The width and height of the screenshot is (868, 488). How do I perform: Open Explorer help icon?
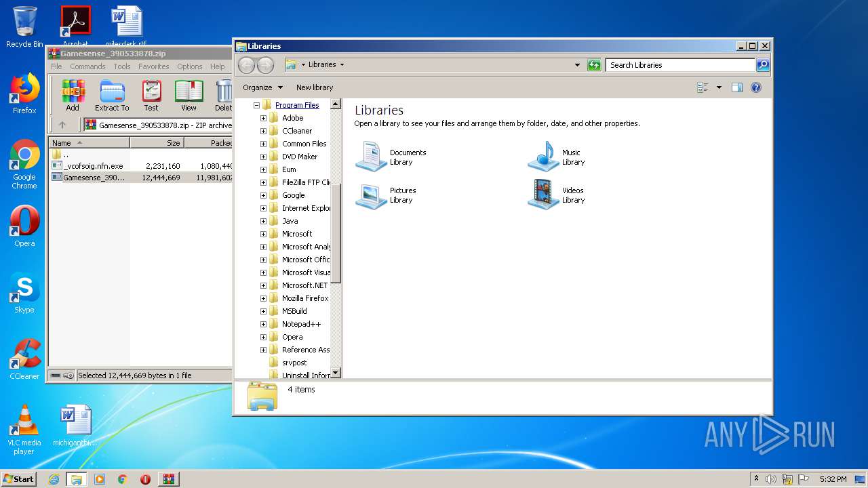point(756,87)
